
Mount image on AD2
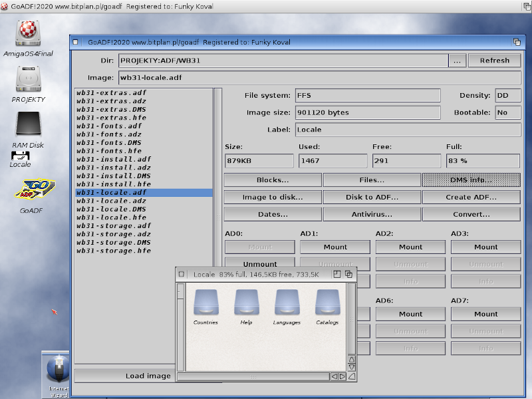410,247
